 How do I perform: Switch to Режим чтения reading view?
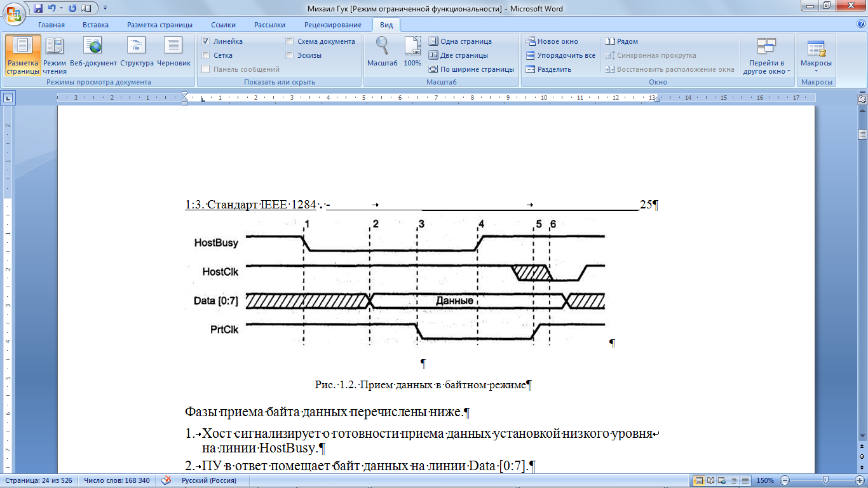click(55, 56)
